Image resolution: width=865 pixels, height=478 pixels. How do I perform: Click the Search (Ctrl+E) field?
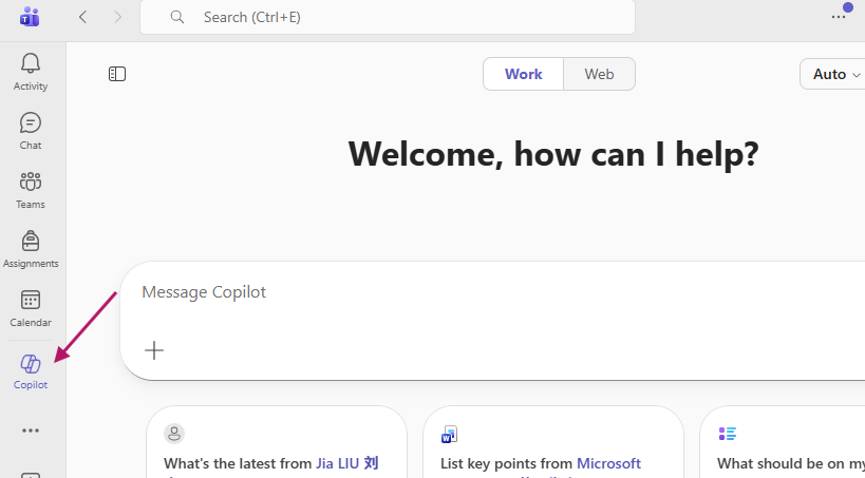388,17
